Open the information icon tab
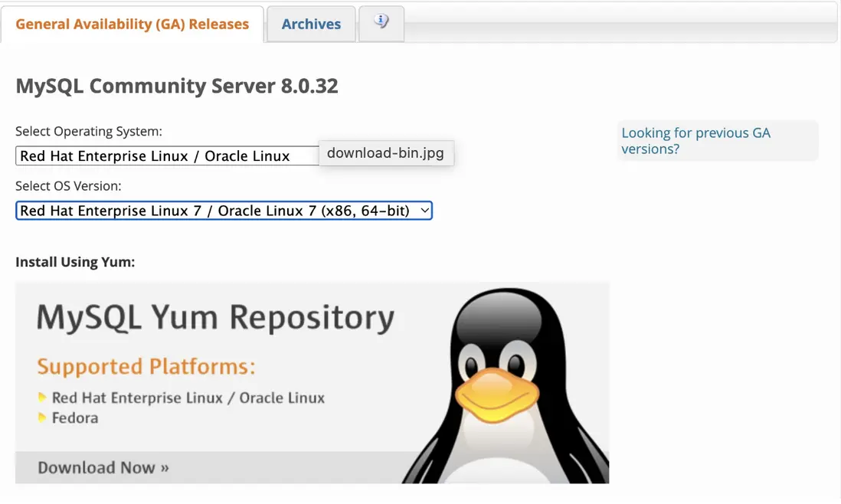This screenshot has width=841, height=504. [381, 23]
